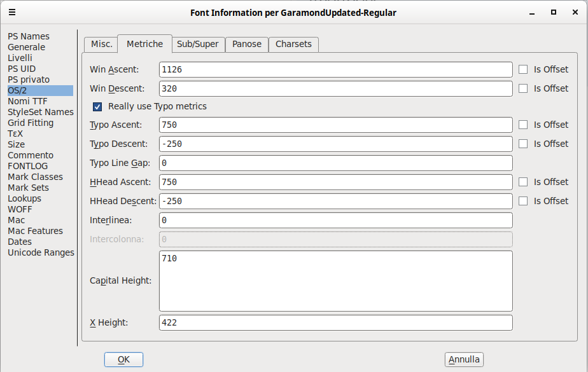This screenshot has height=372, width=588.
Task: Select Lookups in the sidebar
Action: point(24,198)
